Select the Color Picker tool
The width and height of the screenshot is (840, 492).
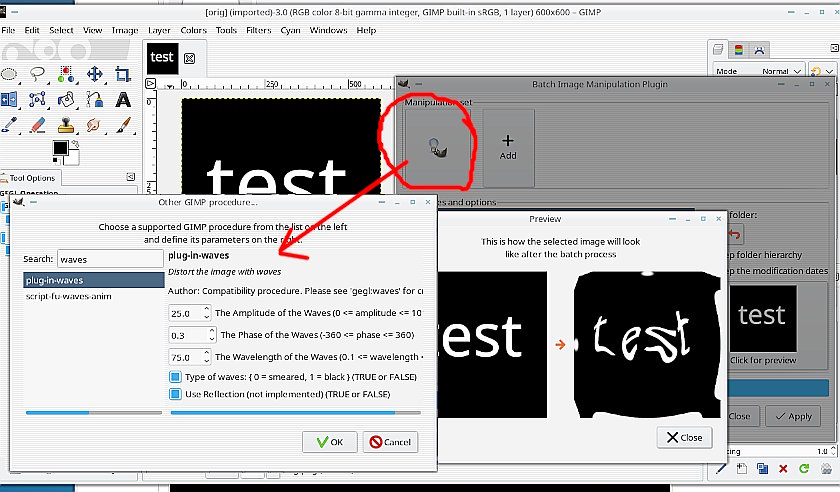(x=9, y=125)
